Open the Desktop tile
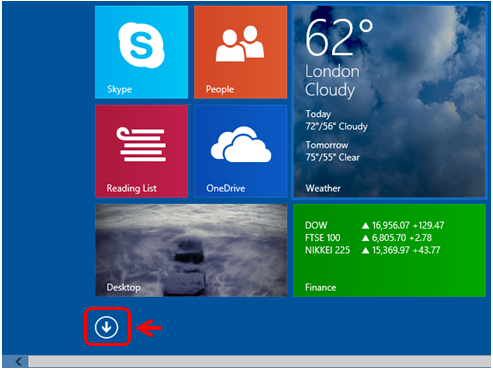This screenshot has width=493, height=370. tap(191, 250)
